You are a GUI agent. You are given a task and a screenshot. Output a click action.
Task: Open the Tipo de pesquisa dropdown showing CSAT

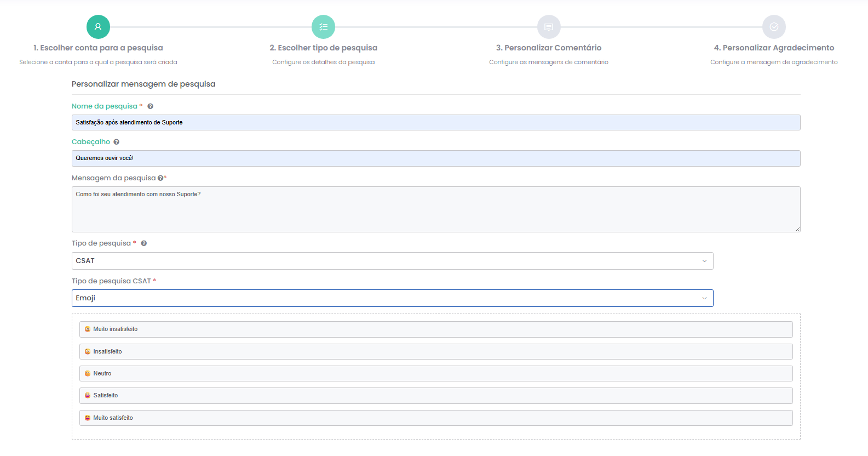point(392,261)
